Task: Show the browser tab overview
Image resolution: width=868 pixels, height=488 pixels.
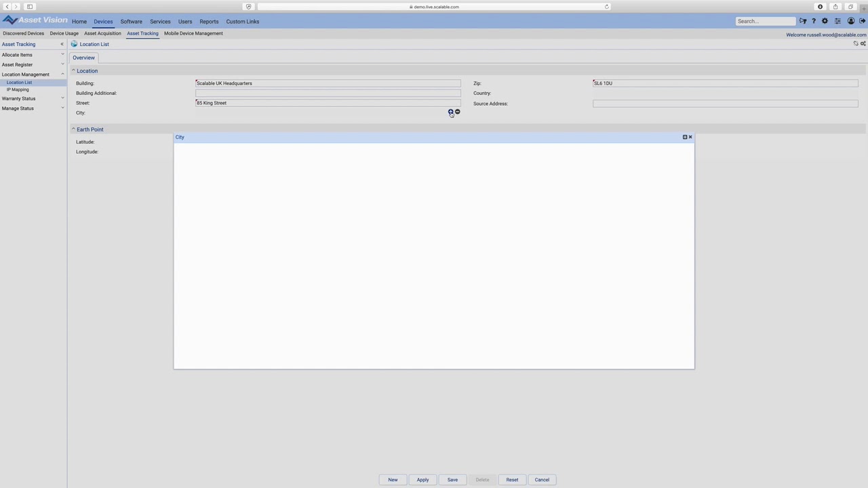Action: (850, 7)
